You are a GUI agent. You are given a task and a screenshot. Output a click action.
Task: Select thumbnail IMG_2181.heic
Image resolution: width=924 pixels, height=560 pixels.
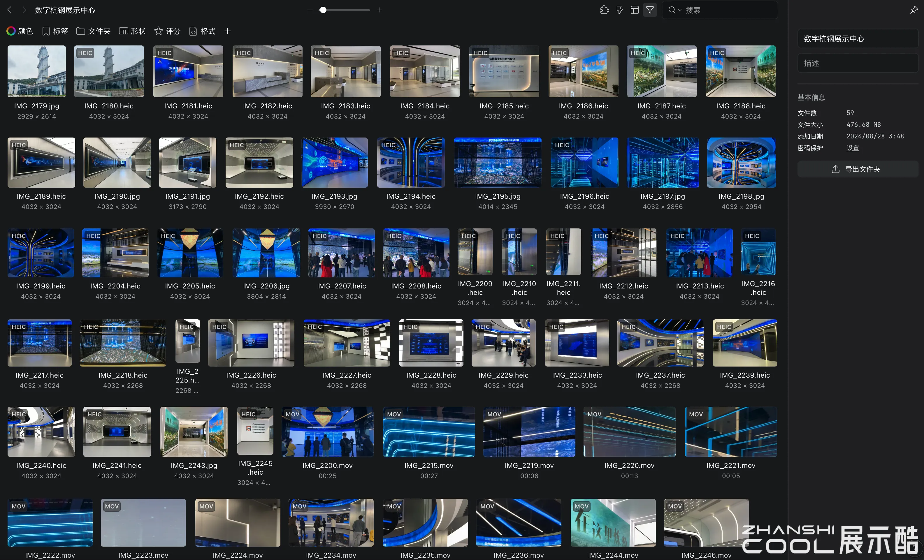coord(188,71)
